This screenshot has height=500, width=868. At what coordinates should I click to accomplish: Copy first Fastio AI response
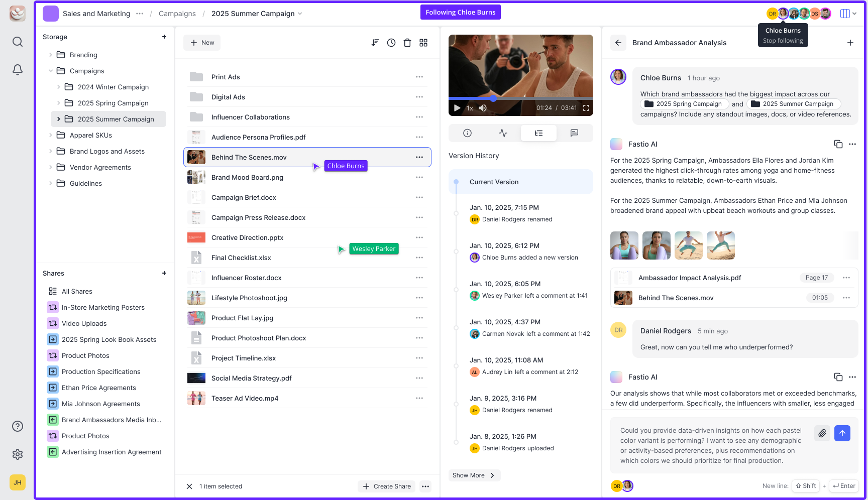point(838,144)
